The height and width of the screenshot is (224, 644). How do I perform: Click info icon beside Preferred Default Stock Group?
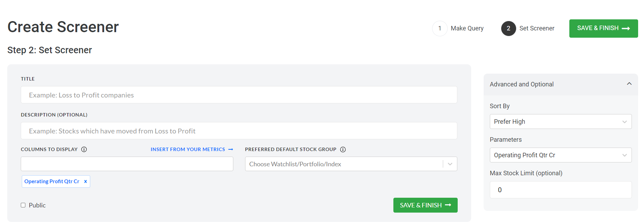343,149
